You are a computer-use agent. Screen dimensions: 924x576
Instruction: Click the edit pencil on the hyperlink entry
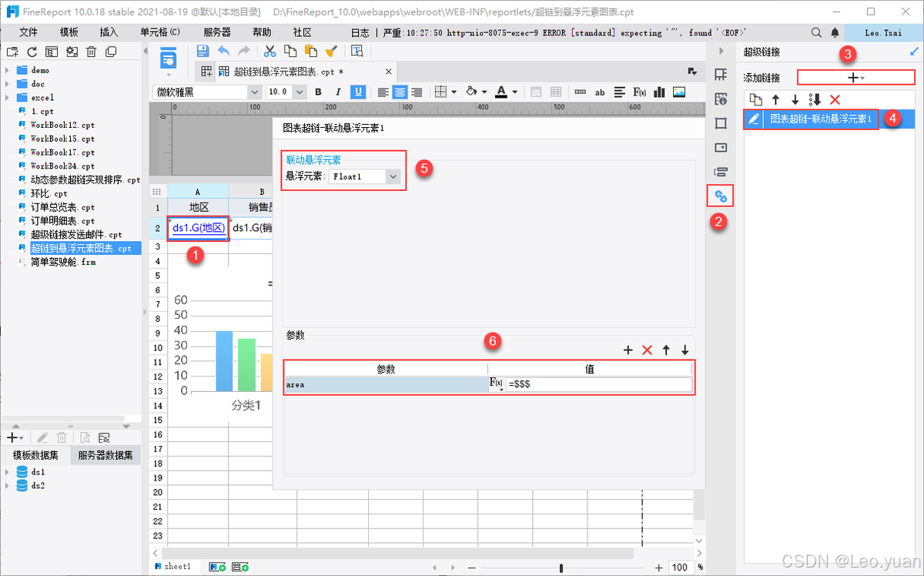(x=754, y=119)
